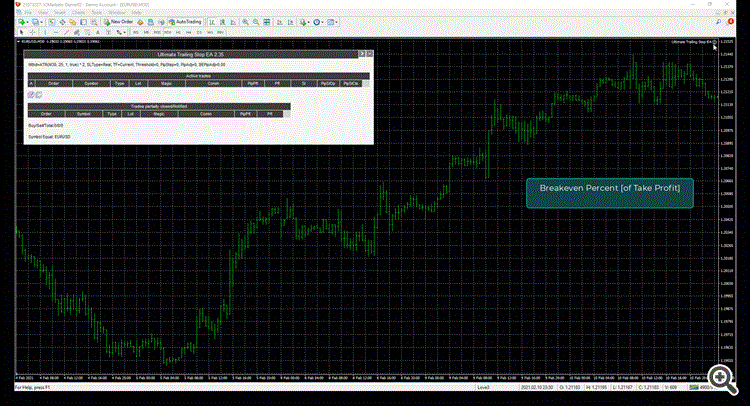Click the connection status bars in status bar
Screen dimensions: 750x406
[694, 387]
